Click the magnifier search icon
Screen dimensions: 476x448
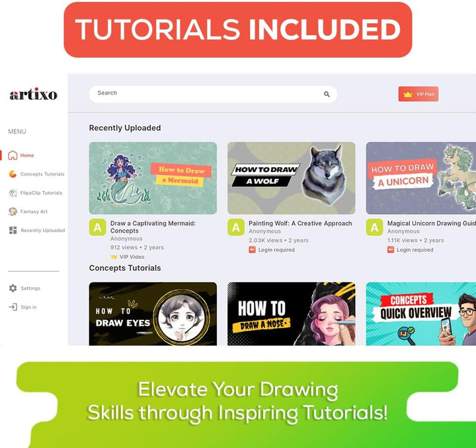point(327,94)
